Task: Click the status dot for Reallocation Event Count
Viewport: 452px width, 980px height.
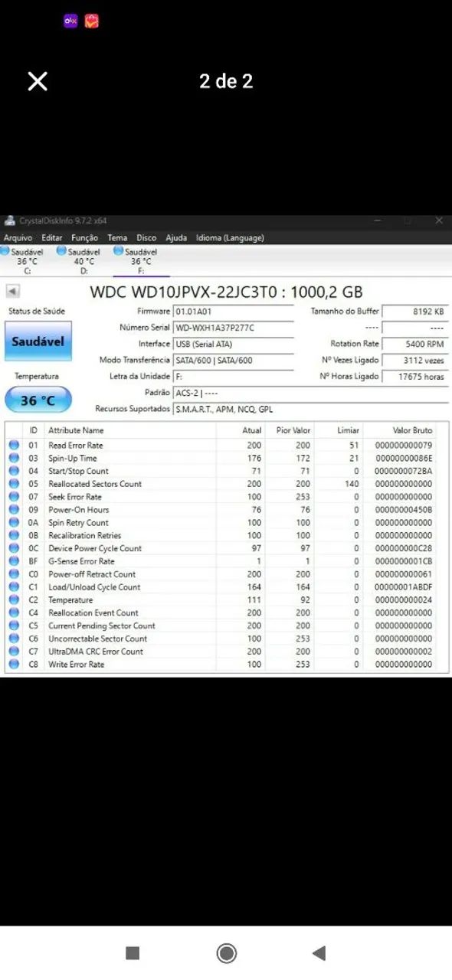Action: pos(14,613)
